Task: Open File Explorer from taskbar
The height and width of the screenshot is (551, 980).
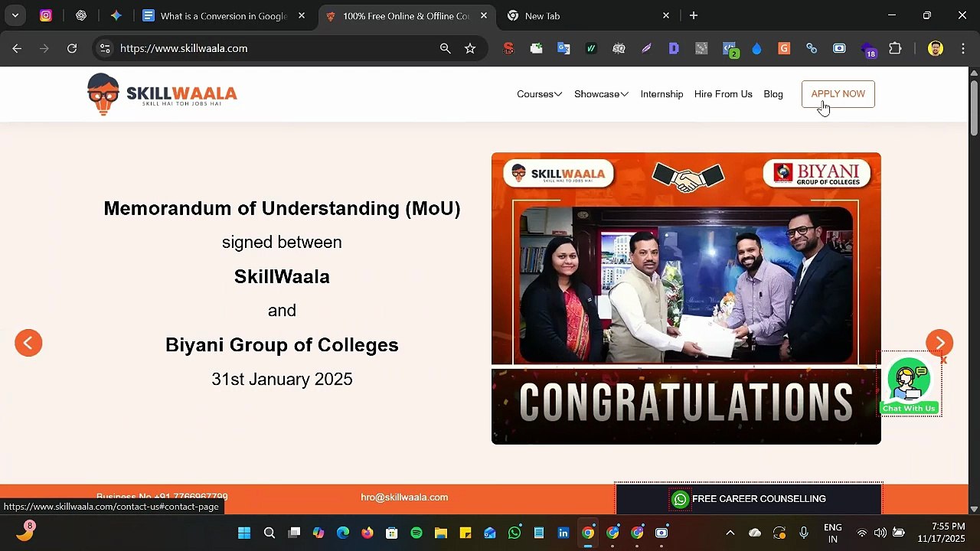Action: tap(441, 533)
